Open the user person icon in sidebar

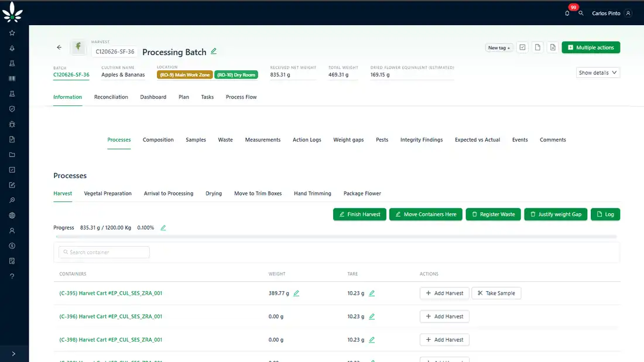[x=12, y=231]
